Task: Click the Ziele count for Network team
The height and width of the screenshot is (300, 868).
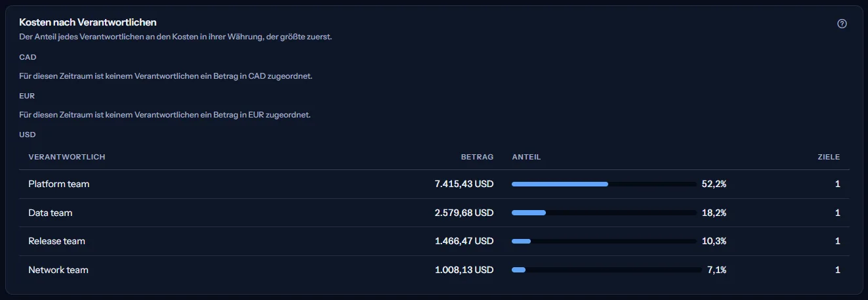Action: (838, 270)
